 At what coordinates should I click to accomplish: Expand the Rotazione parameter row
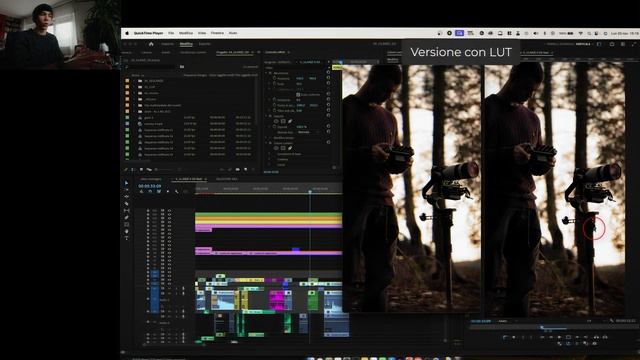270,100
